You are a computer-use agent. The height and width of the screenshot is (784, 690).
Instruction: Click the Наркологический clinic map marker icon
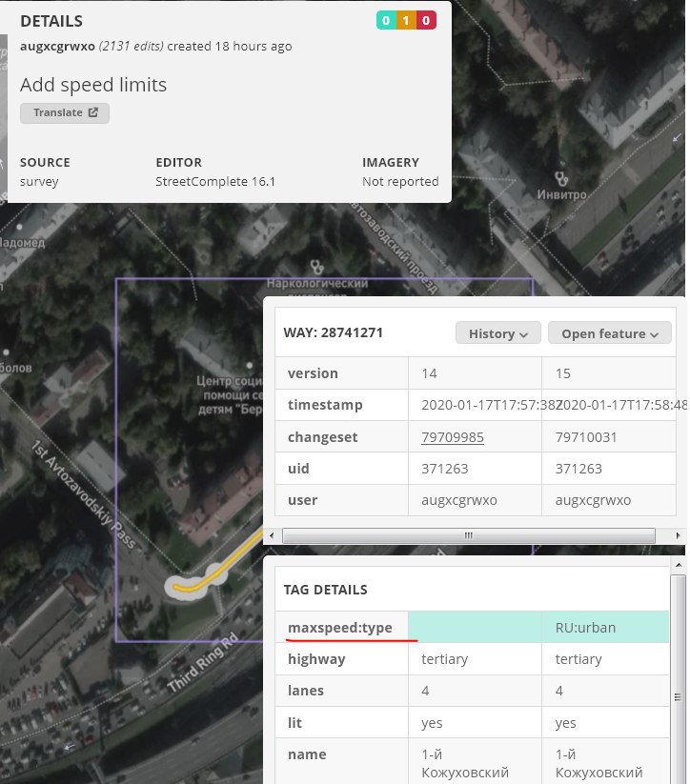[x=316, y=267]
